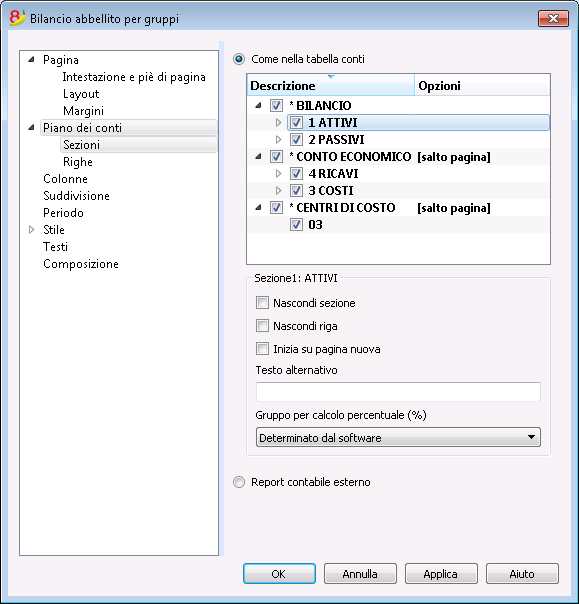Uncheck the 4 RICAVI checkbox
The width and height of the screenshot is (579, 604).
(x=296, y=174)
